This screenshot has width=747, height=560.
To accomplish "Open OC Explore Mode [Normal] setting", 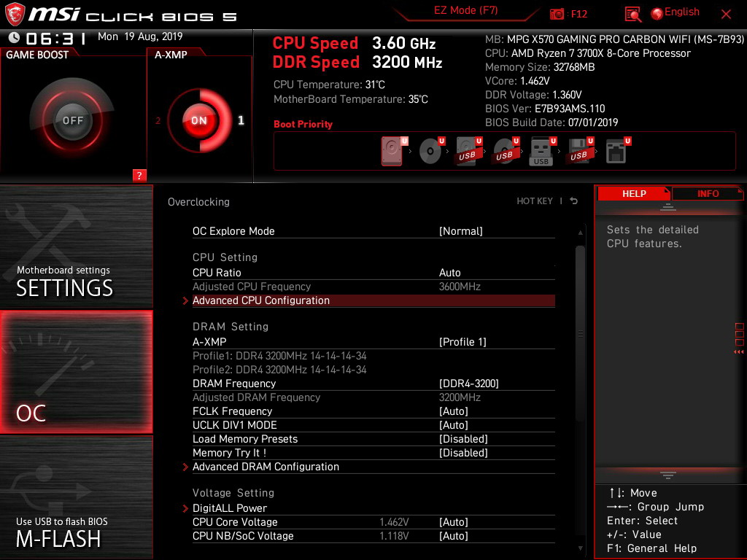I will [373, 231].
